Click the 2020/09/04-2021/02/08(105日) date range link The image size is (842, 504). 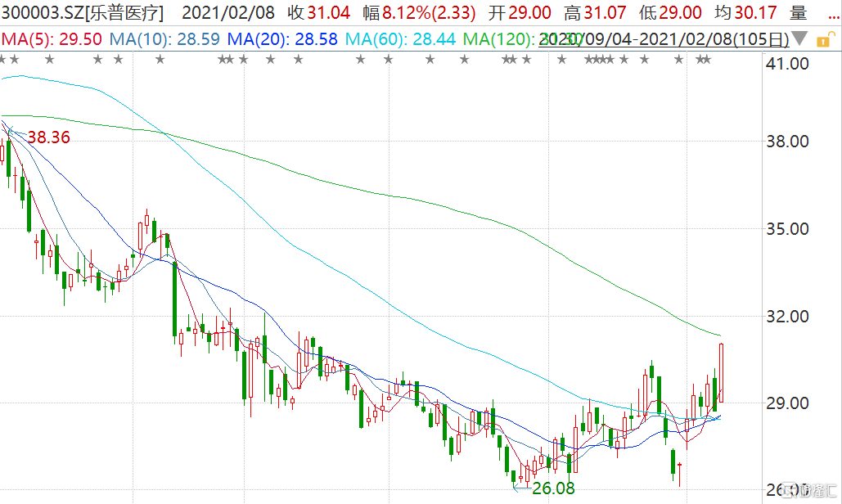pyautogui.click(x=664, y=39)
